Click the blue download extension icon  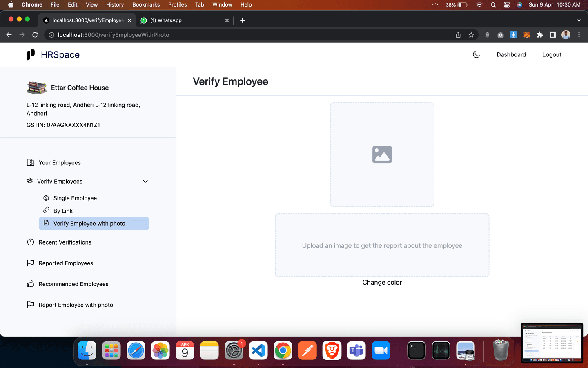coord(514,35)
